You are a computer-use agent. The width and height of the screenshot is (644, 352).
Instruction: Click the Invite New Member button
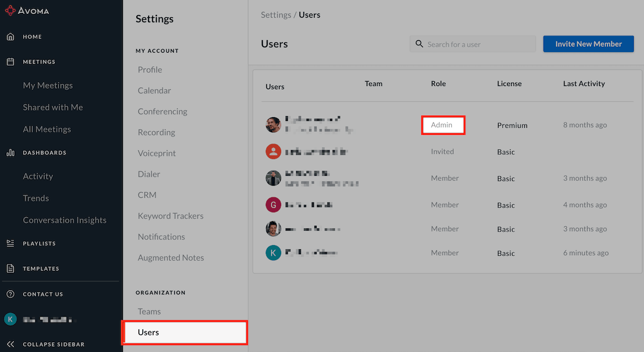[588, 44]
